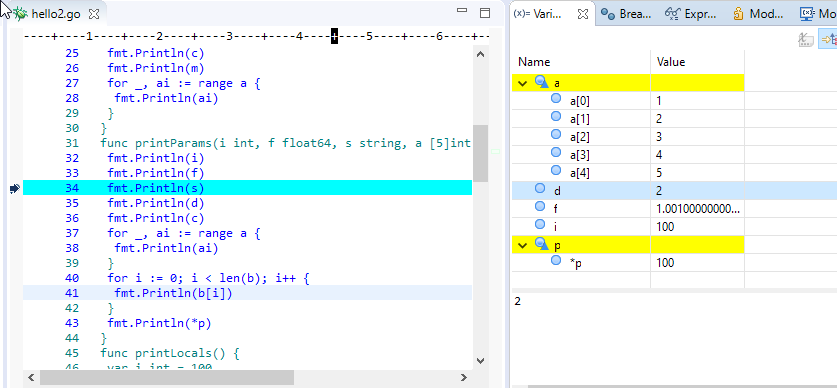
Task: Click the value 100 in row i
Action: pos(665,227)
